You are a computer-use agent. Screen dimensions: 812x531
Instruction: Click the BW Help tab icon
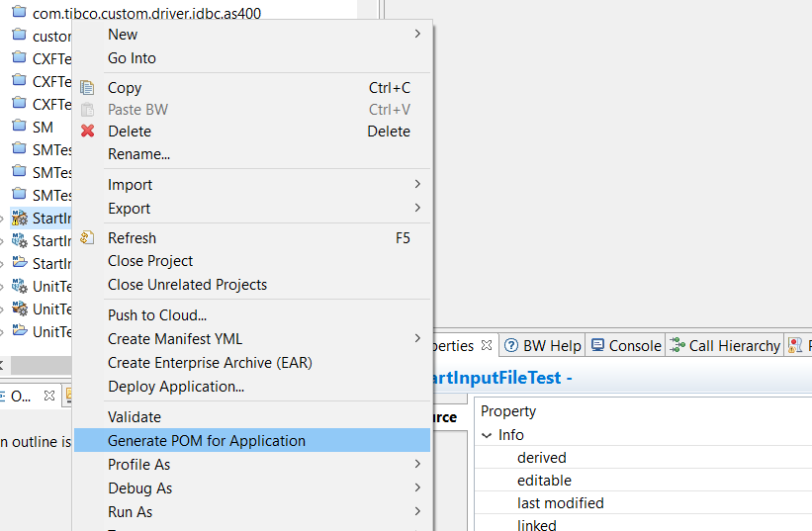point(511,345)
